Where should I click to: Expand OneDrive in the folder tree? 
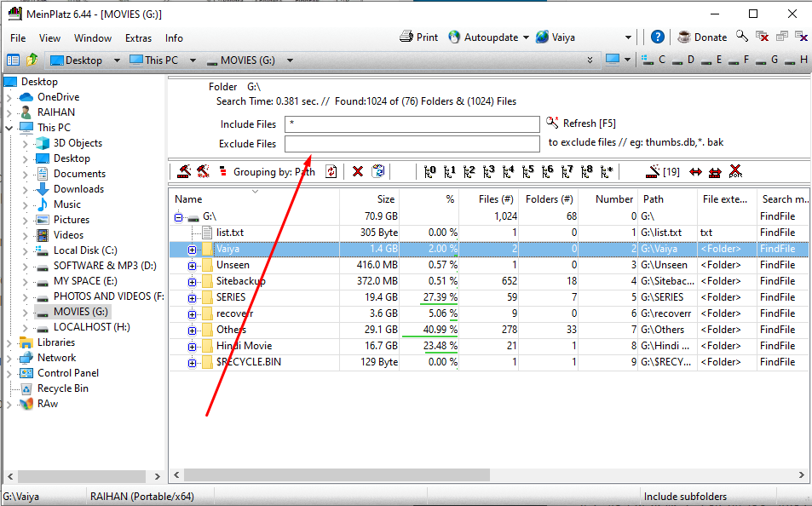(9, 97)
